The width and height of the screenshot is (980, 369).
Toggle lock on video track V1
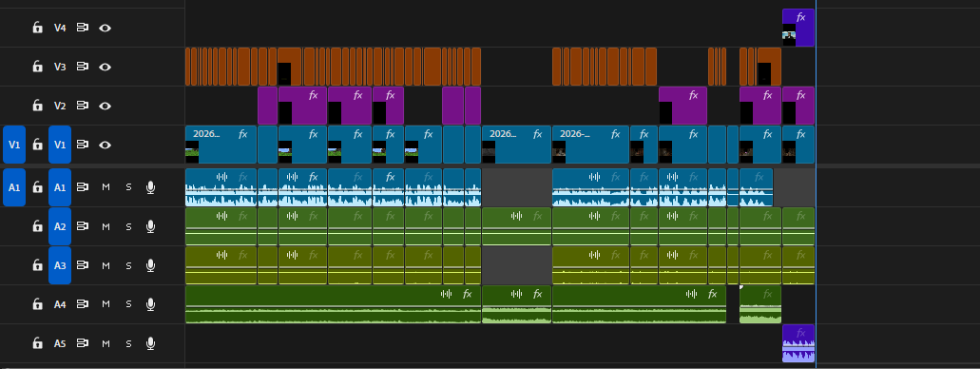click(x=37, y=145)
